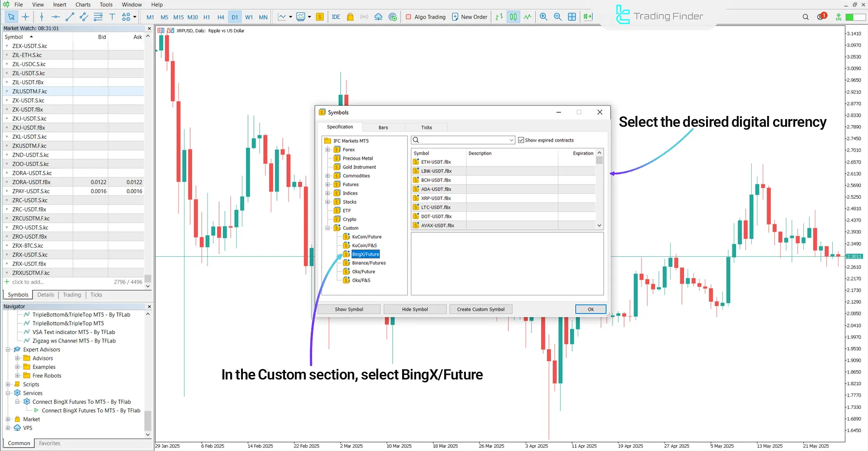Toggle Algo Trading on
The image size is (868, 451).
pos(425,17)
